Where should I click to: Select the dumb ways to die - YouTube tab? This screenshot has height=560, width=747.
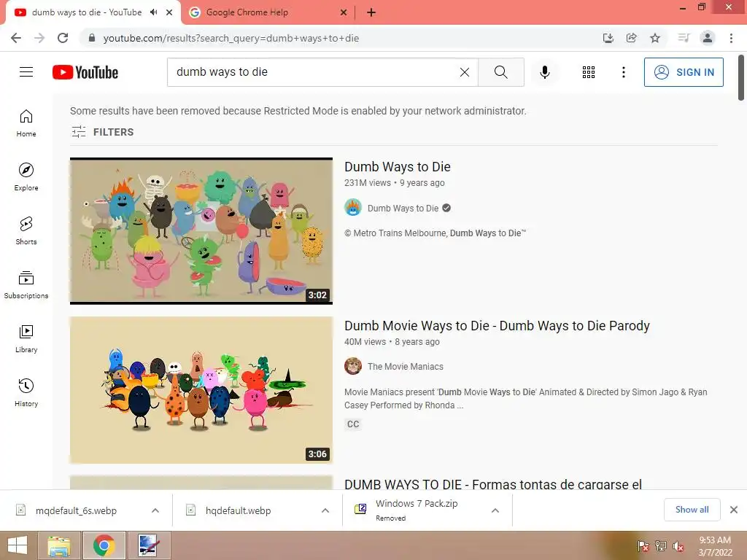pos(87,12)
